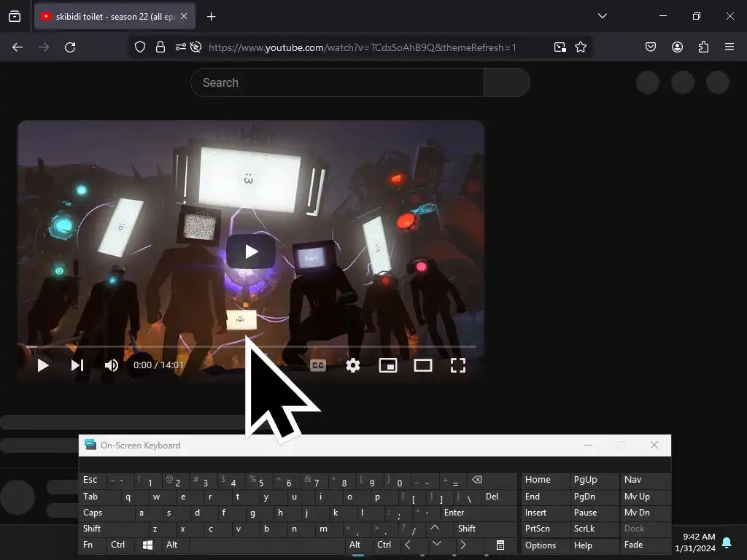Reload the page with refresh icon

[x=70, y=47]
